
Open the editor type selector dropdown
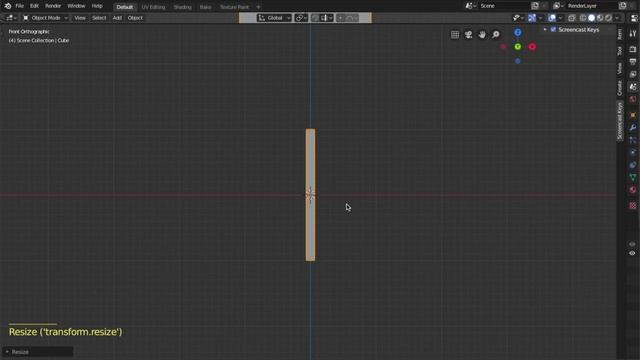tap(11, 18)
